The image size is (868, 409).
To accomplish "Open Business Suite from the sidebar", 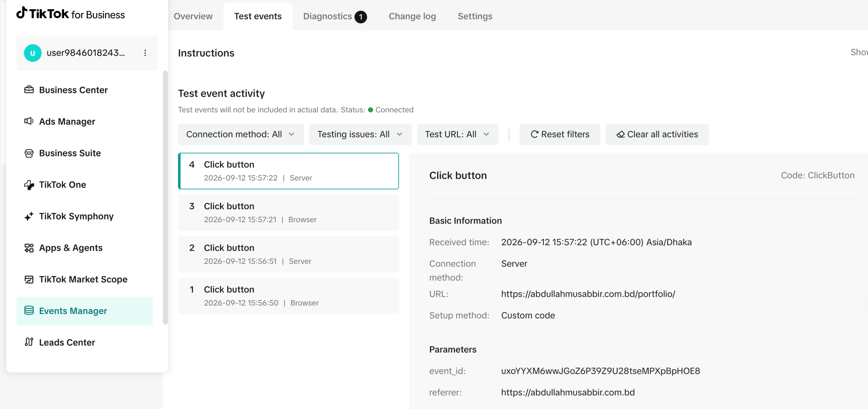I will 84,153.
